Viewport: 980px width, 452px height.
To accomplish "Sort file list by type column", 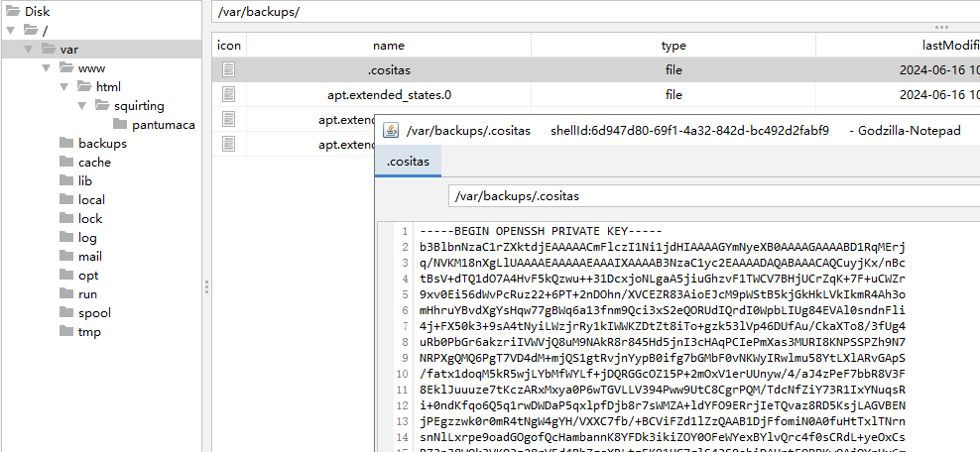I will 674,45.
